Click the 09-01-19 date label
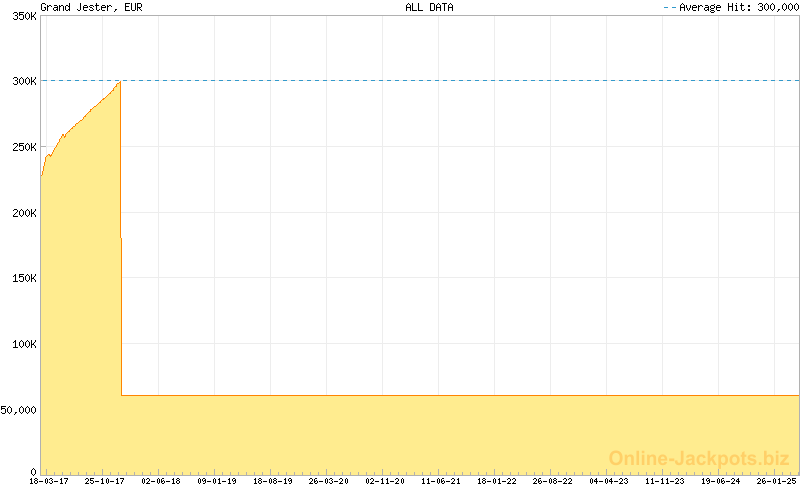The width and height of the screenshot is (800, 490). tap(217, 481)
